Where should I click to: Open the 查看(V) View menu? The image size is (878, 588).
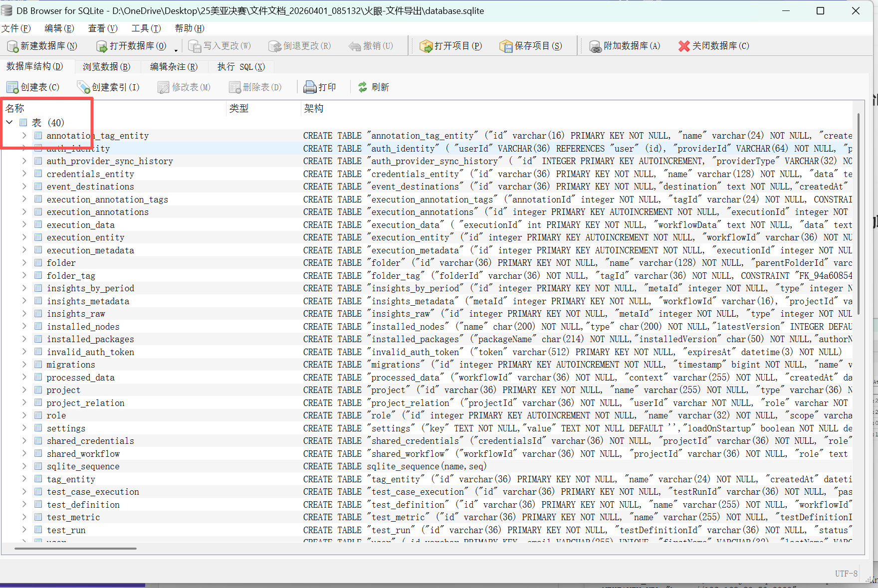[103, 28]
